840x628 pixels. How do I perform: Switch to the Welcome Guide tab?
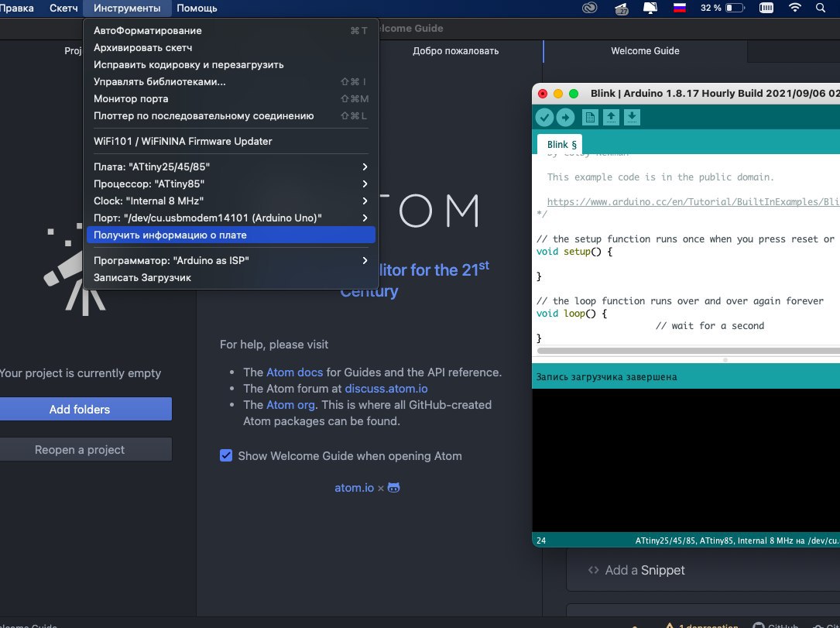tap(645, 51)
